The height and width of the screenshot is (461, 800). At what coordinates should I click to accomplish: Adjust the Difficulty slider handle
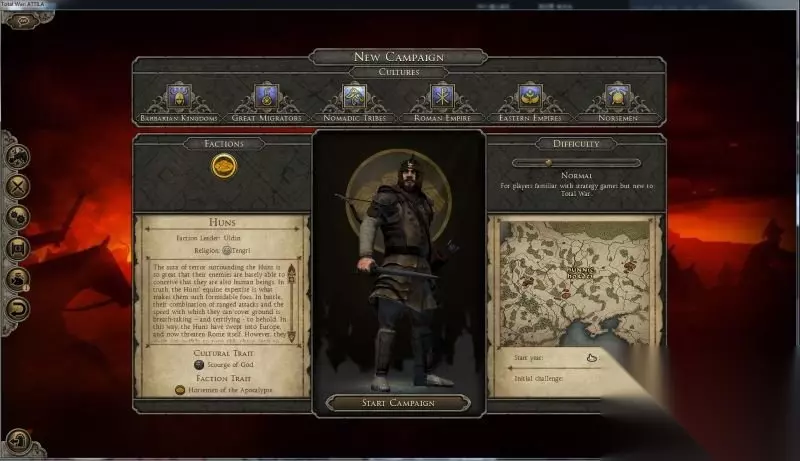[549, 163]
